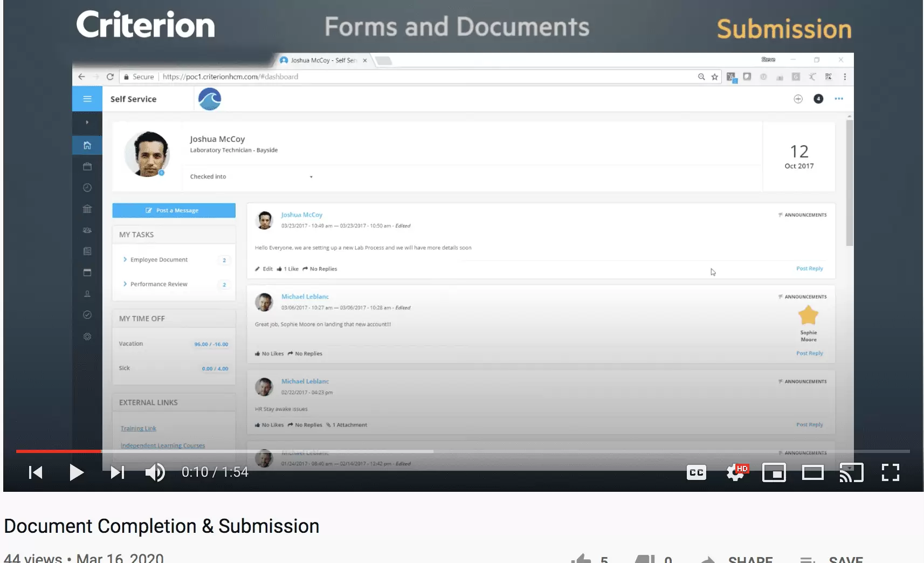Enter full screen mode
The height and width of the screenshot is (563, 924).
tap(890, 472)
